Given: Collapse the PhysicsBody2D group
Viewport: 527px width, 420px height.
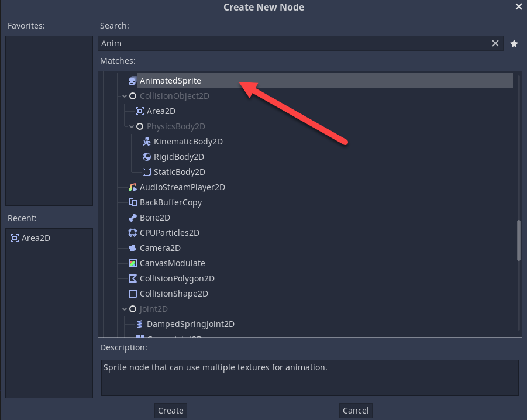Looking at the screenshot, I should point(132,126).
